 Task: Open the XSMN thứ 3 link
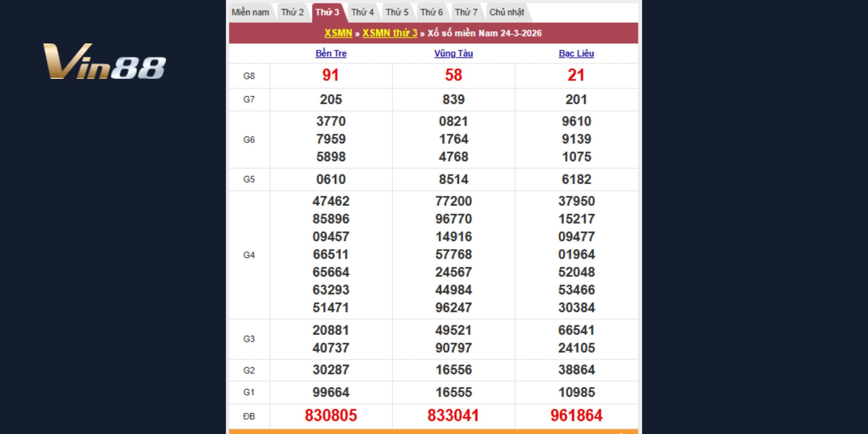coord(390,33)
